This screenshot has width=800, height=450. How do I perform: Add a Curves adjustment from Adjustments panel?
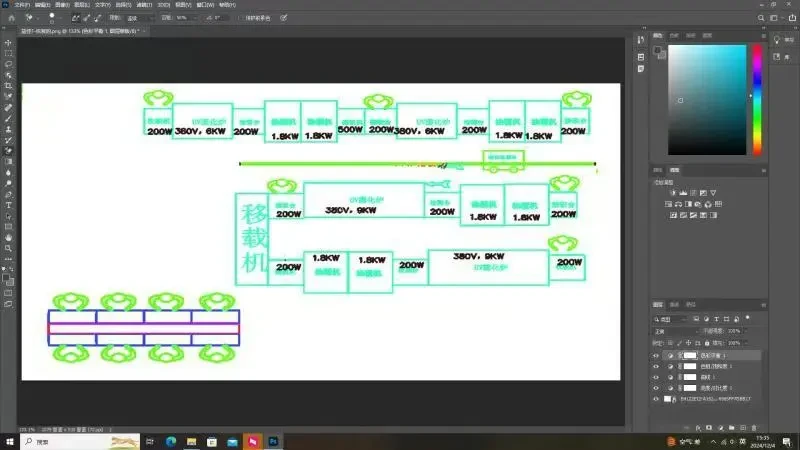[693, 193]
